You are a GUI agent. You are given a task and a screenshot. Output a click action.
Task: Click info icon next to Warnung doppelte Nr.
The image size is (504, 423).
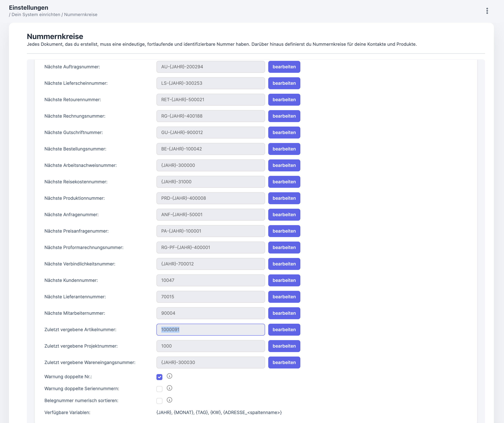pos(169,376)
